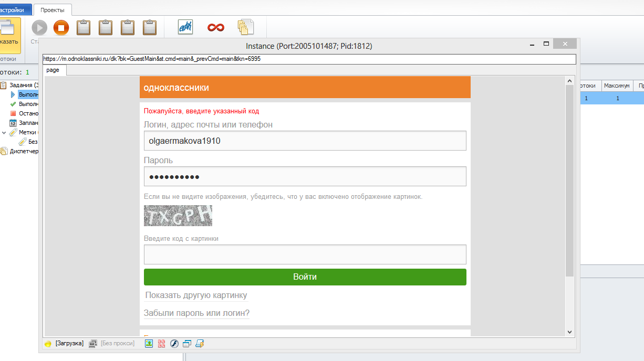
Task: Open the captcha 'abh' toolbar icon
Action: click(185, 27)
